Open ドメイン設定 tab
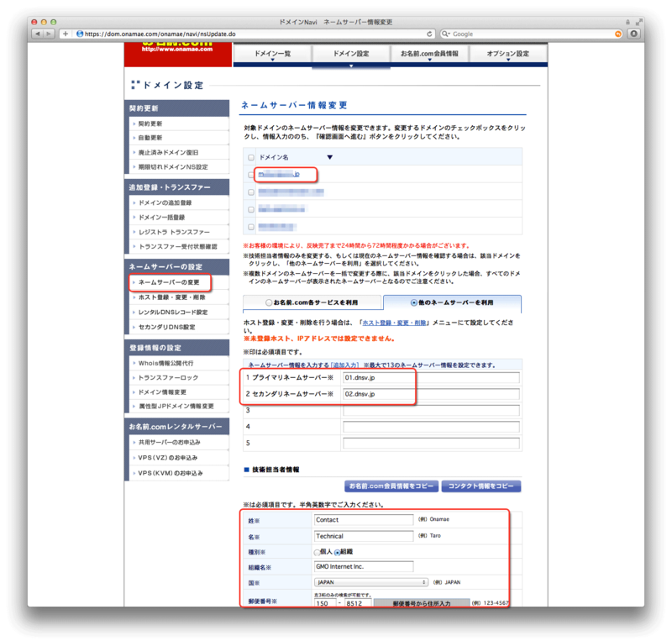Viewport: 672px width, 641px height. point(351,55)
